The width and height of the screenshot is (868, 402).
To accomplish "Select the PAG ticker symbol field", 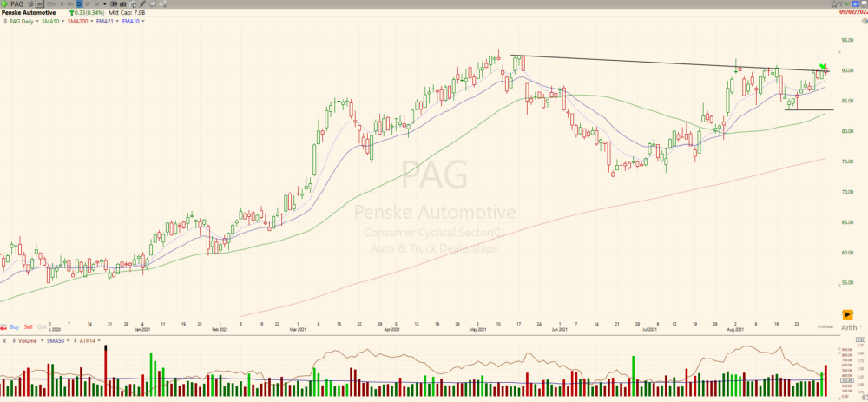I will tap(16, 3).
